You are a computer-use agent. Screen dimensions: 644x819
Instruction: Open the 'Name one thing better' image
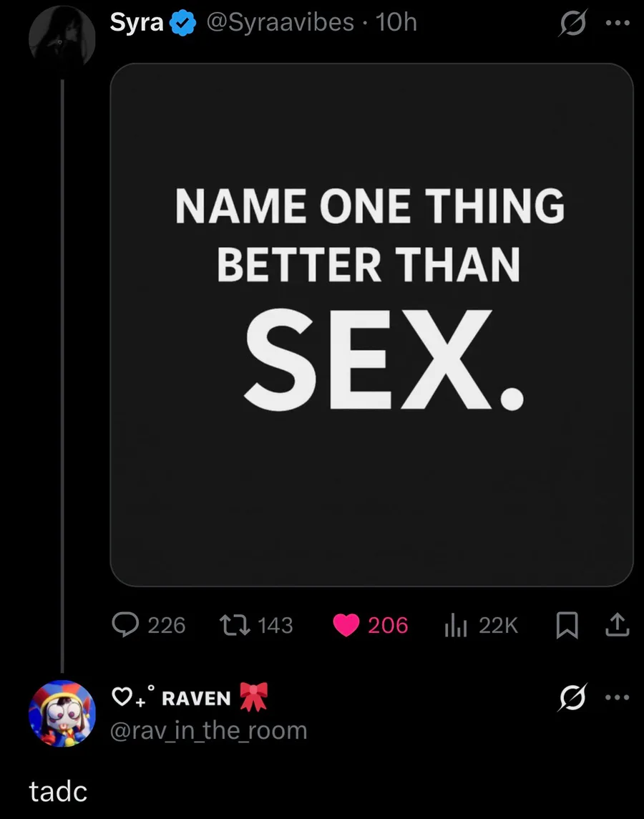pyautogui.click(x=371, y=325)
